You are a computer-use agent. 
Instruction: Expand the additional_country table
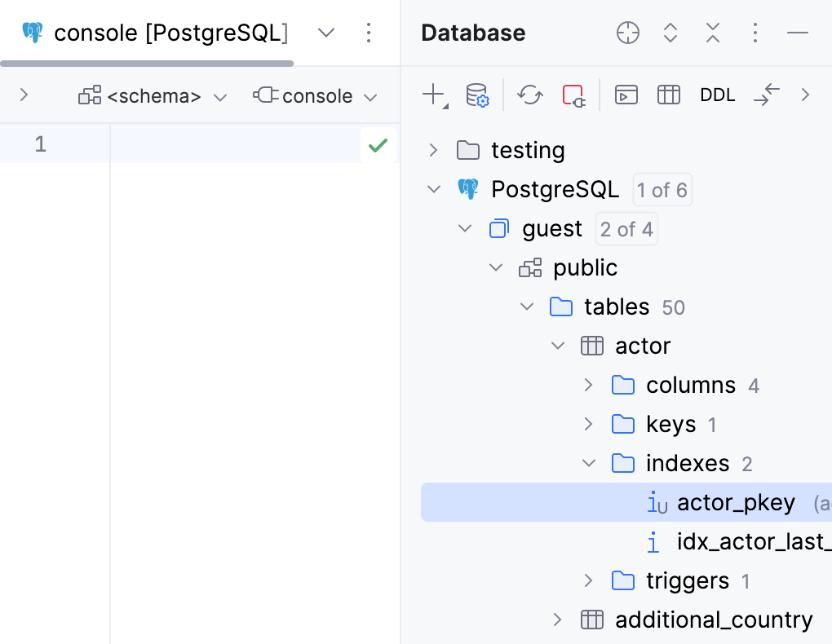[558, 620]
